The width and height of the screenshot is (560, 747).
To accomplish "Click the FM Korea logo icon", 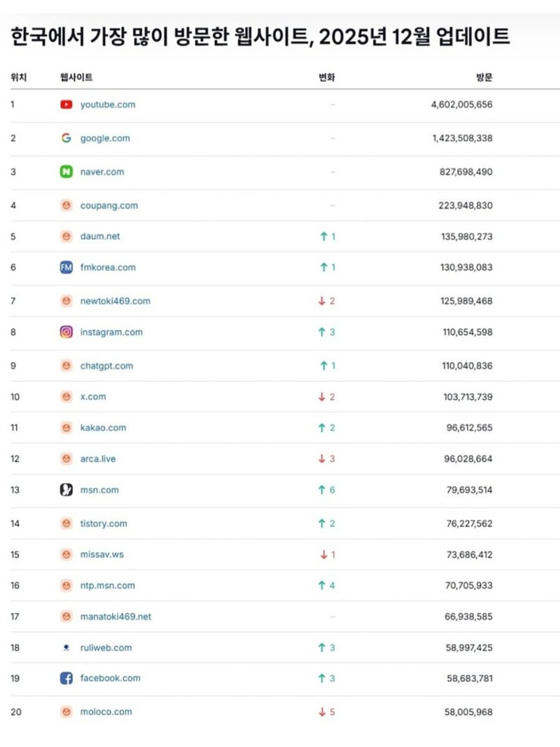I will click(66, 267).
